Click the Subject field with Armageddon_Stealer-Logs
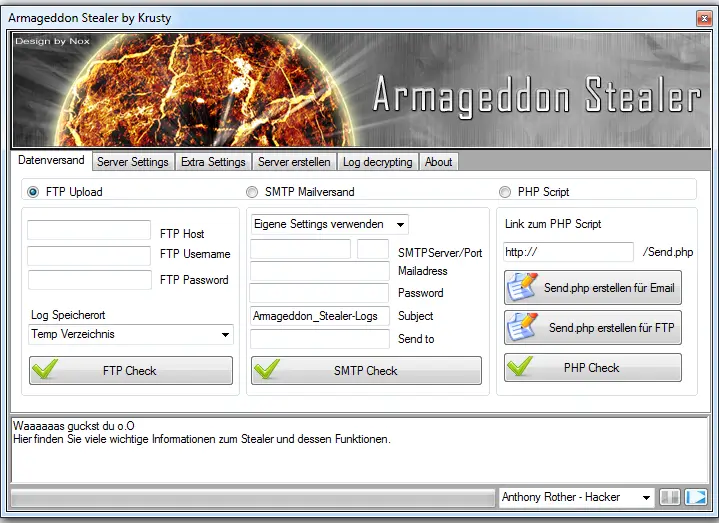 320,316
